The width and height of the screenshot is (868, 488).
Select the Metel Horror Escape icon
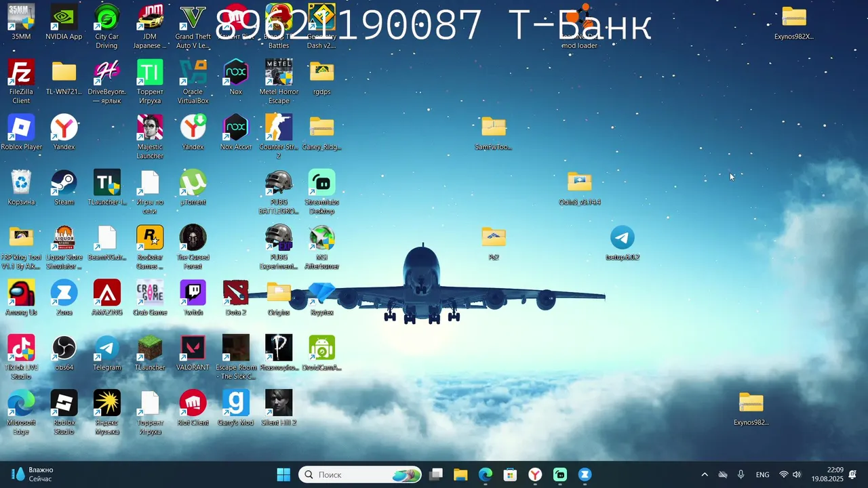[279, 82]
